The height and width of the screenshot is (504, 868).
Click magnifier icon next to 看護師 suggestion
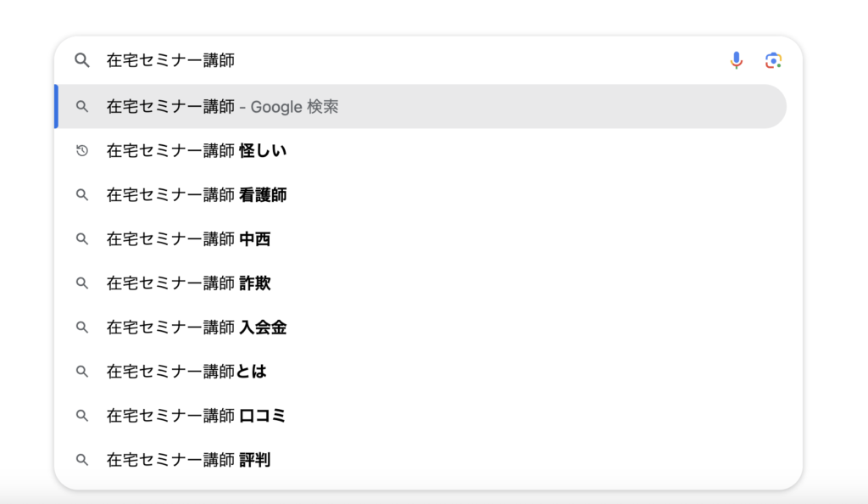[82, 195]
